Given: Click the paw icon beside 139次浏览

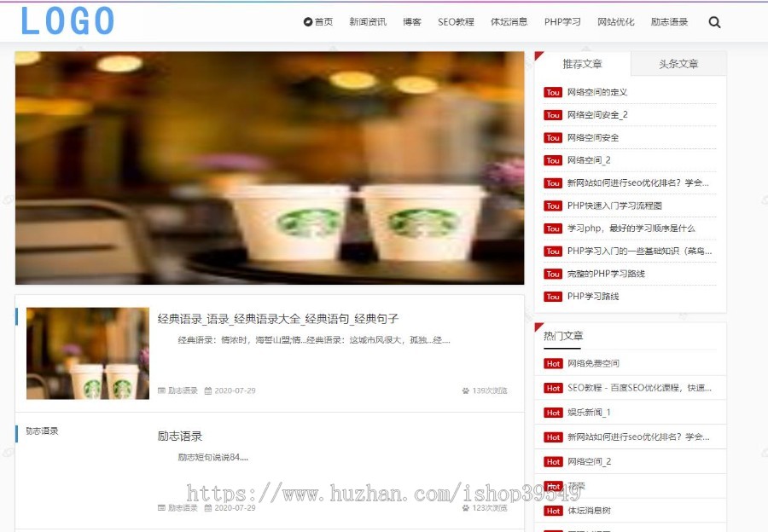Looking at the screenshot, I should (x=465, y=390).
